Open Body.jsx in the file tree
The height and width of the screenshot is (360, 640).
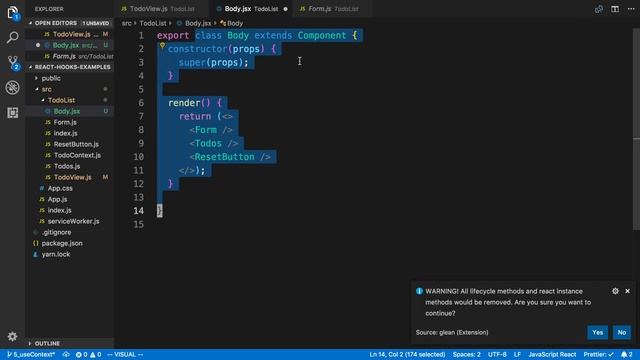click(67, 111)
